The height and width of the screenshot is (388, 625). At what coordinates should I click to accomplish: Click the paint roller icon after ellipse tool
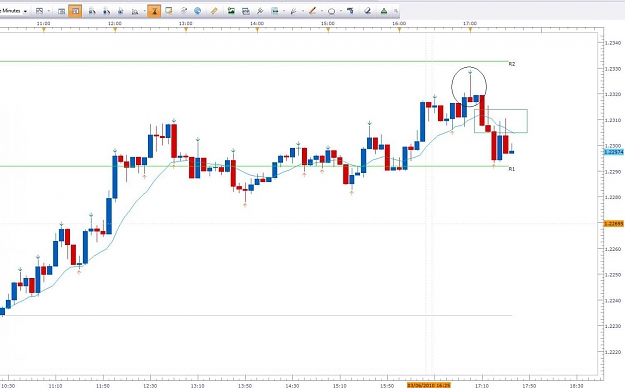click(350, 11)
